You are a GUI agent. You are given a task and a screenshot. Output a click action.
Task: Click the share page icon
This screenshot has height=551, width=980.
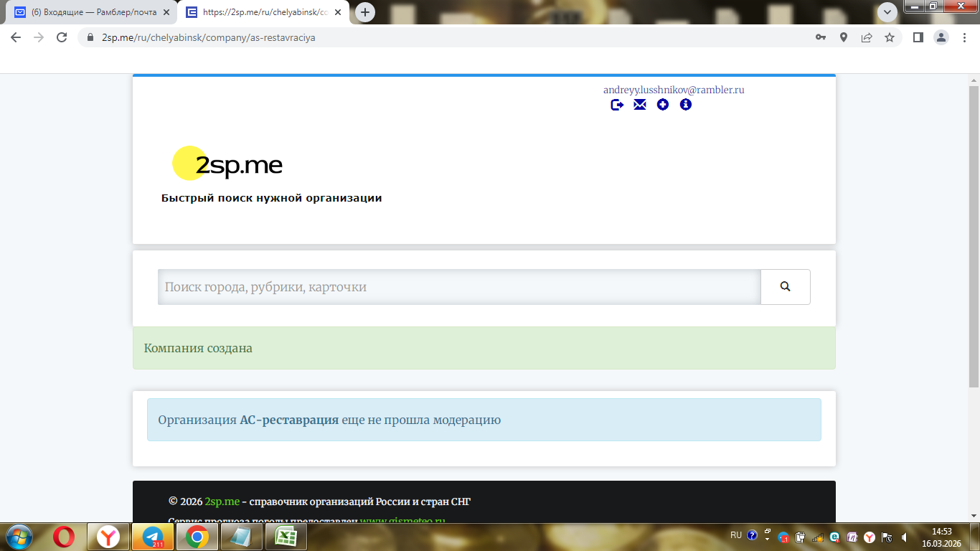pyautogui.click(x=867, y=37)
